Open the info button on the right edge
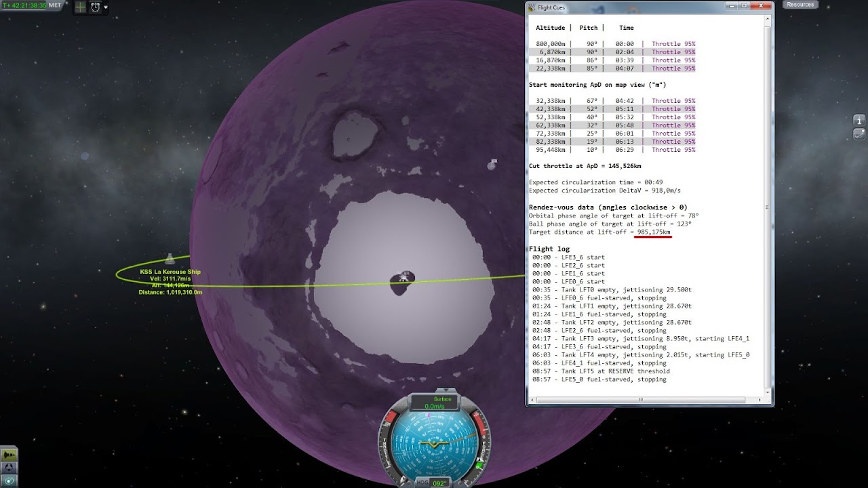The height and width of the screenshot is (488, 868). (x=859, y=121)
